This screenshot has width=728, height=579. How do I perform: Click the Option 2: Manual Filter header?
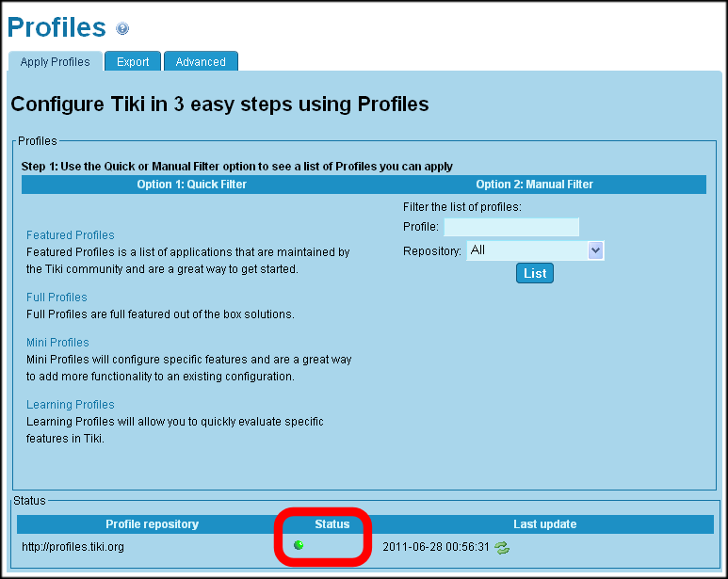pos(534,185)
